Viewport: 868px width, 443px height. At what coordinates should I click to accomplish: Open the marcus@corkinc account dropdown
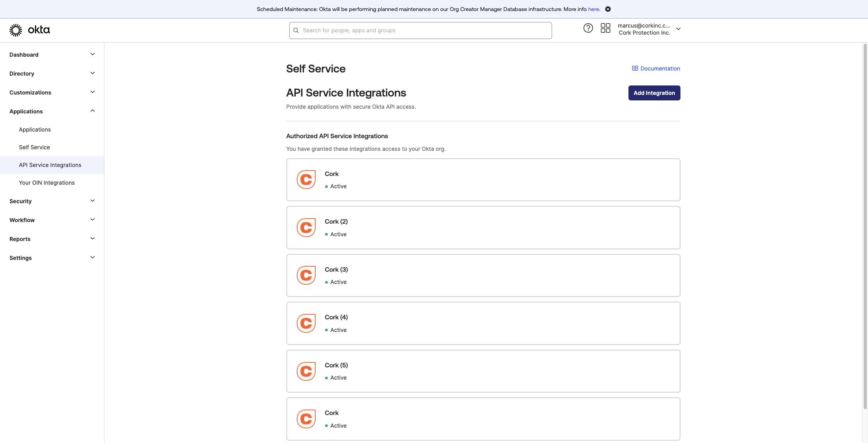(649, 29)
